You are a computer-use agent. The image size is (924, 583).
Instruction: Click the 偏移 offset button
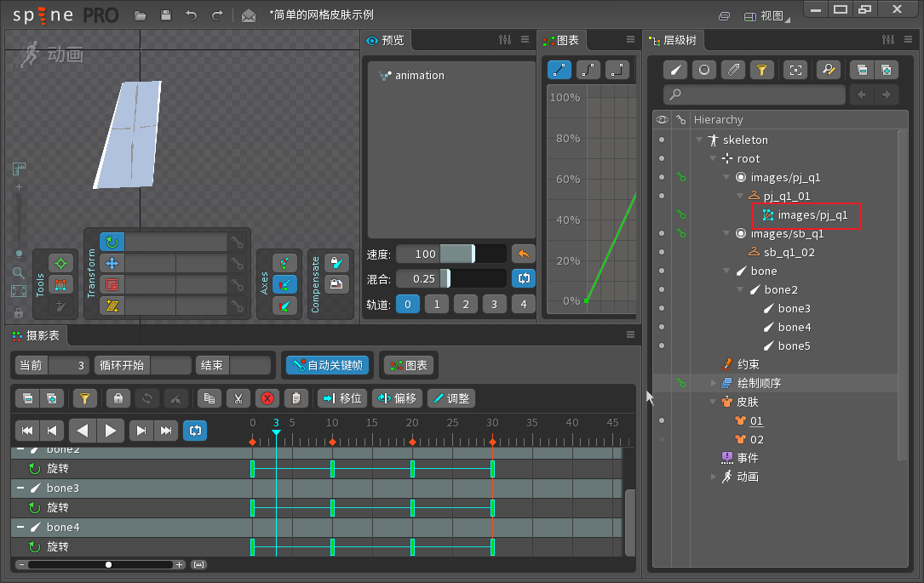pos(397,398)
